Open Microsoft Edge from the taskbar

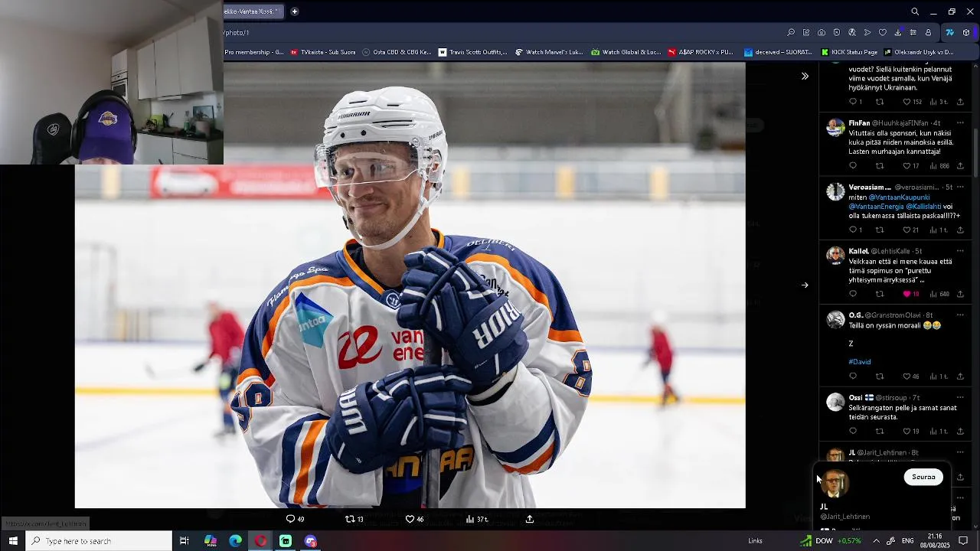pyautogui.click(x=236, y=541)
